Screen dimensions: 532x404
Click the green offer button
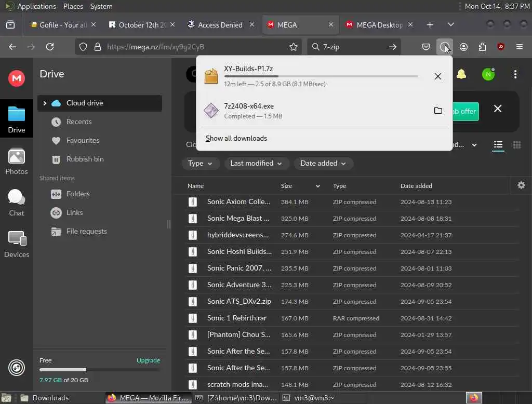(x=465, y=112)
